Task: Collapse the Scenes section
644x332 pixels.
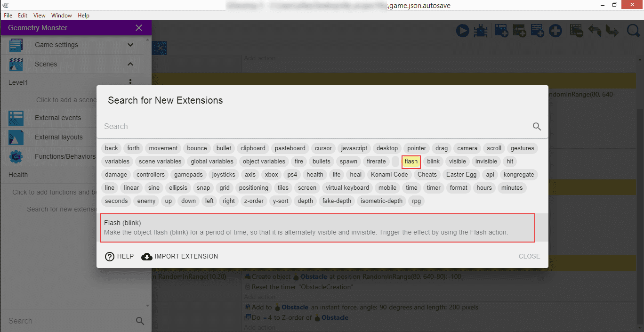Action: 130,64
